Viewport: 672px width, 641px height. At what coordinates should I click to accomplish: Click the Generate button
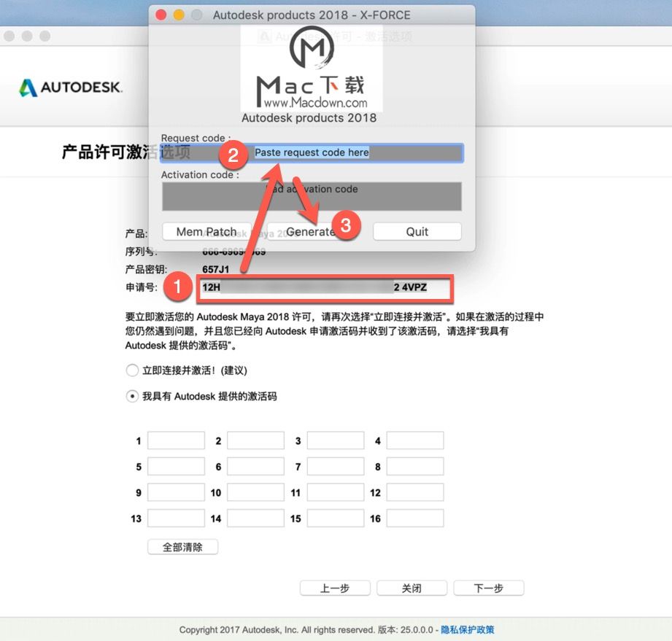pyautogui.click(x=312, y=232)
